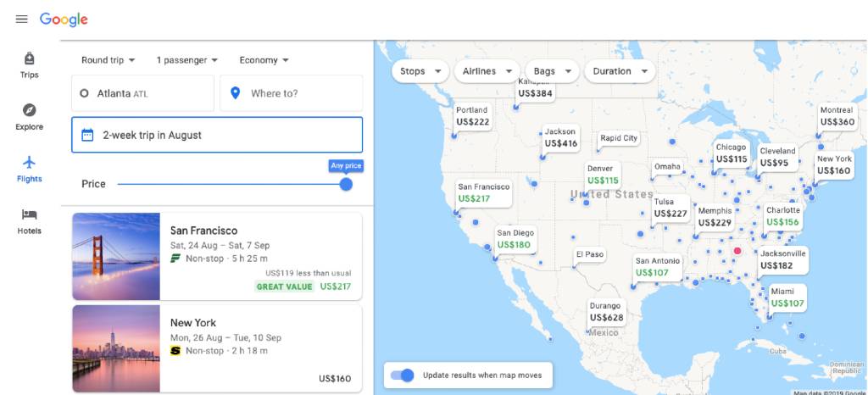This screenshot has height=395, width=868.
Task: Click Non-stop 2 h 18 m text
Action: 226,351
